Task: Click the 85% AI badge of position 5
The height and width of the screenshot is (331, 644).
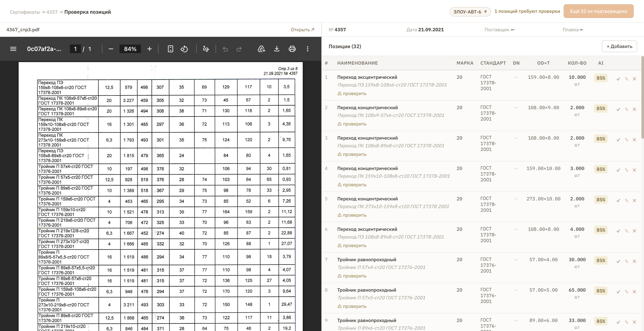Action: point(601,200)
